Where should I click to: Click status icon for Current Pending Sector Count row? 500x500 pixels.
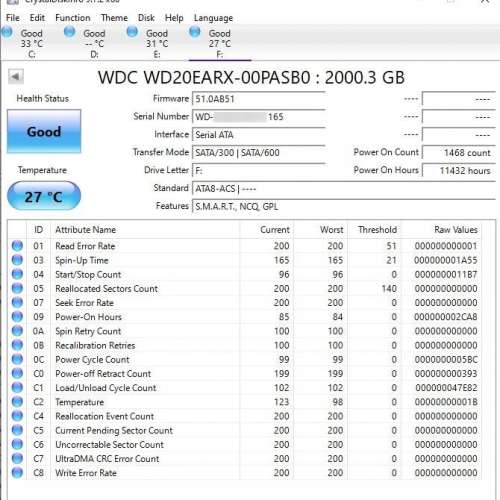(x=17, y=430)
